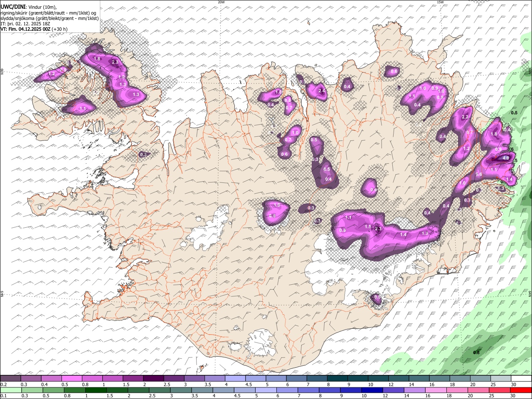Screen dimensions: 532x399
Task: Click the '20W' longitude label
Action: [221, 2]
